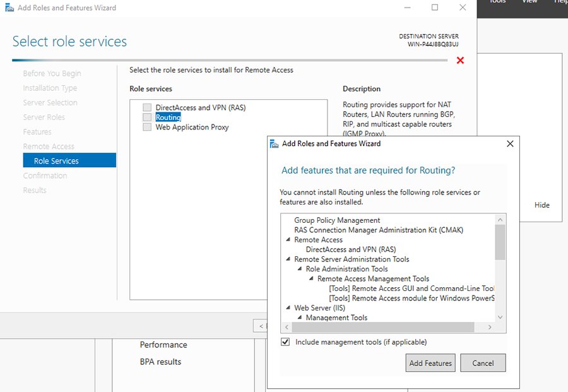Click the vertical scrollbar thumb in features list
Screen dimensions: 568x392
pyautogui.click(x=500, y=243)
